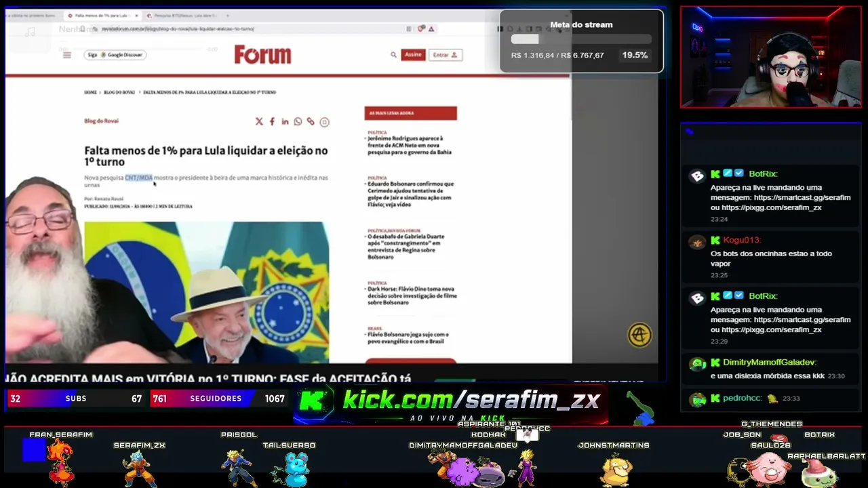Click the pedrohcc username in chat
Viewport: 868px width, 488px height.
[743, 399]
